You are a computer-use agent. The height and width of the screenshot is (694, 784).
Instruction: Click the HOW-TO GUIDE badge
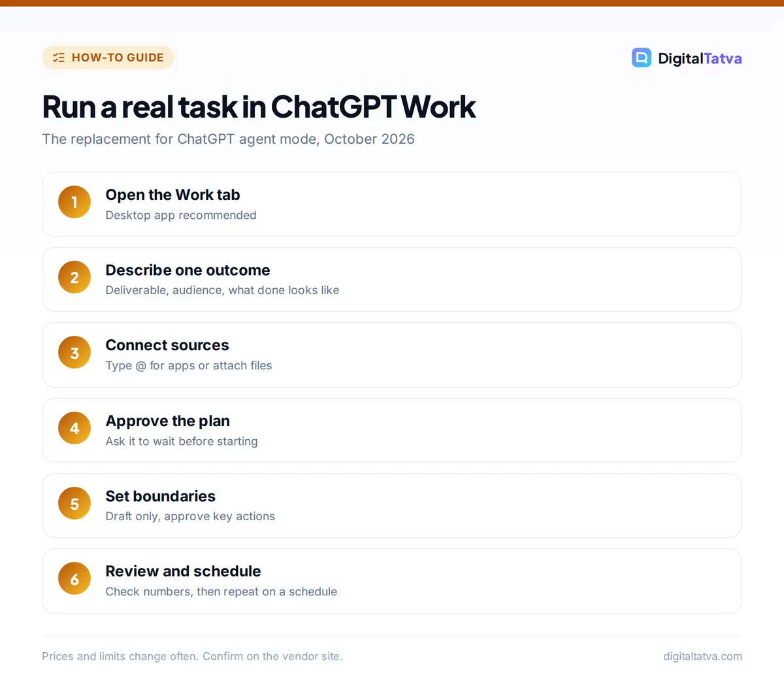[108, 58]
